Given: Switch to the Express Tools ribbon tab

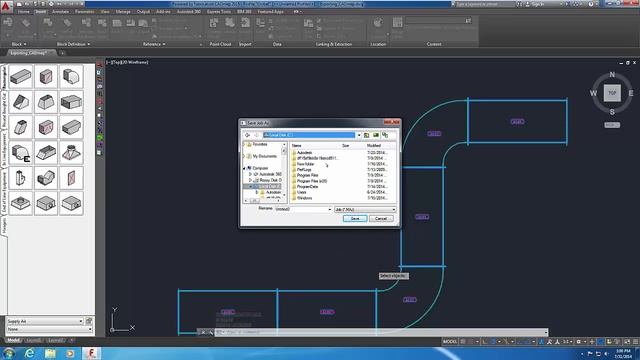Looking at the screenshot, I should 219,12.
